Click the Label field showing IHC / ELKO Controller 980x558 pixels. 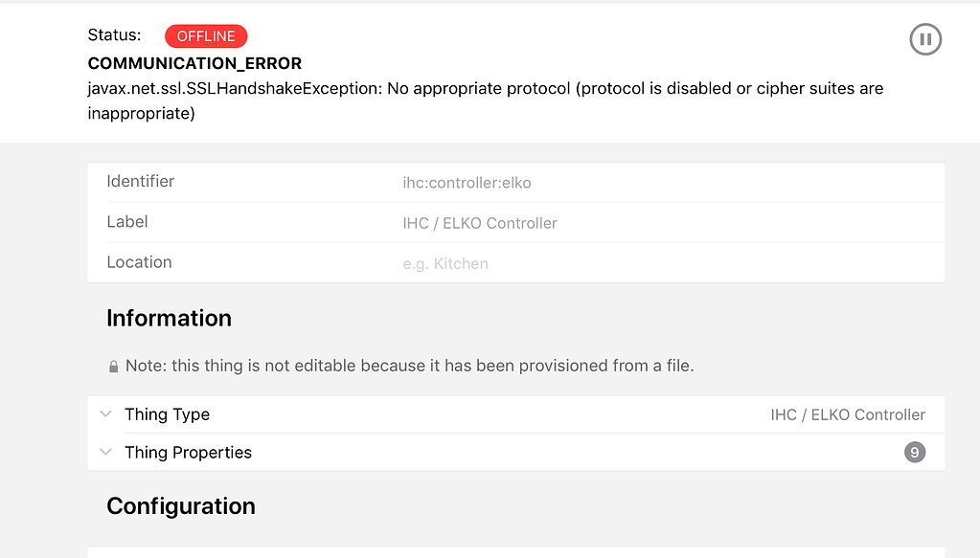point(481,222)
